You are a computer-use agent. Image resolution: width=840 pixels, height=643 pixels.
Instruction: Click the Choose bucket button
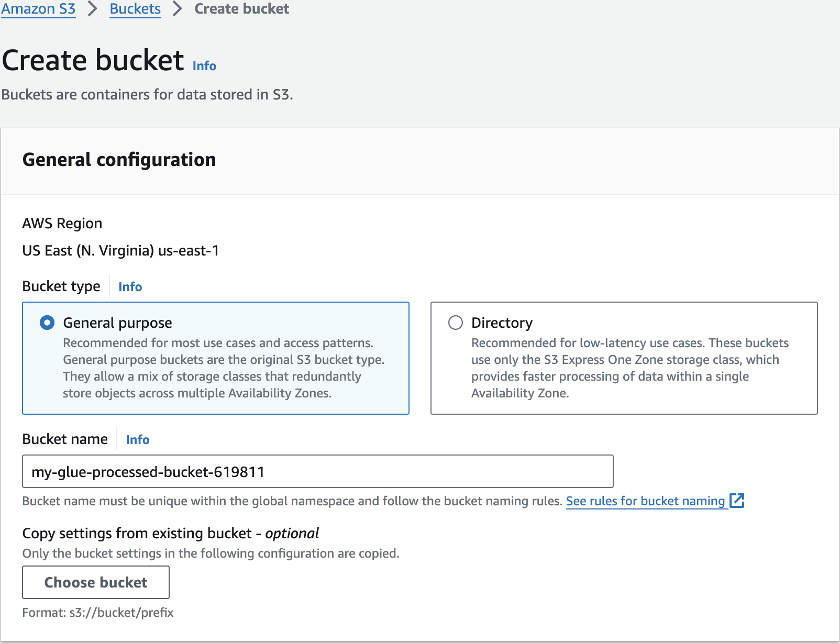click(96, 582)
